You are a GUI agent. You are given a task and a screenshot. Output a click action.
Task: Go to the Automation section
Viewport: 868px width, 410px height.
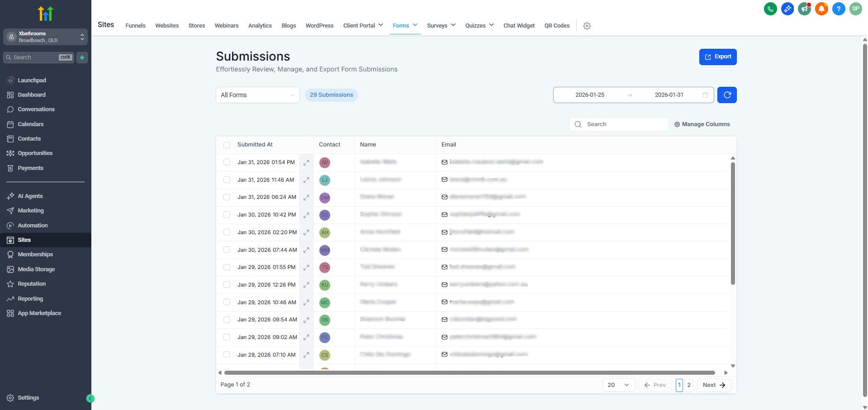point(33,225)
